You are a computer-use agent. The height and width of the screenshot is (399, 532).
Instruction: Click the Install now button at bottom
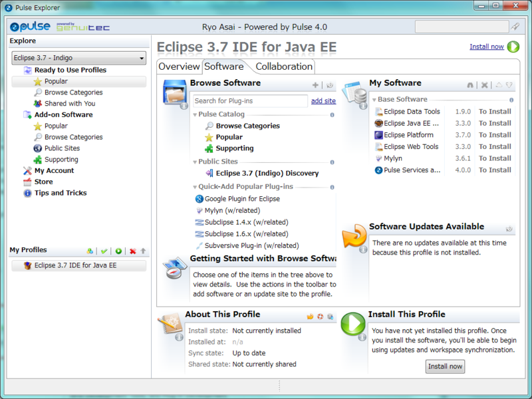tap(445, 366)
